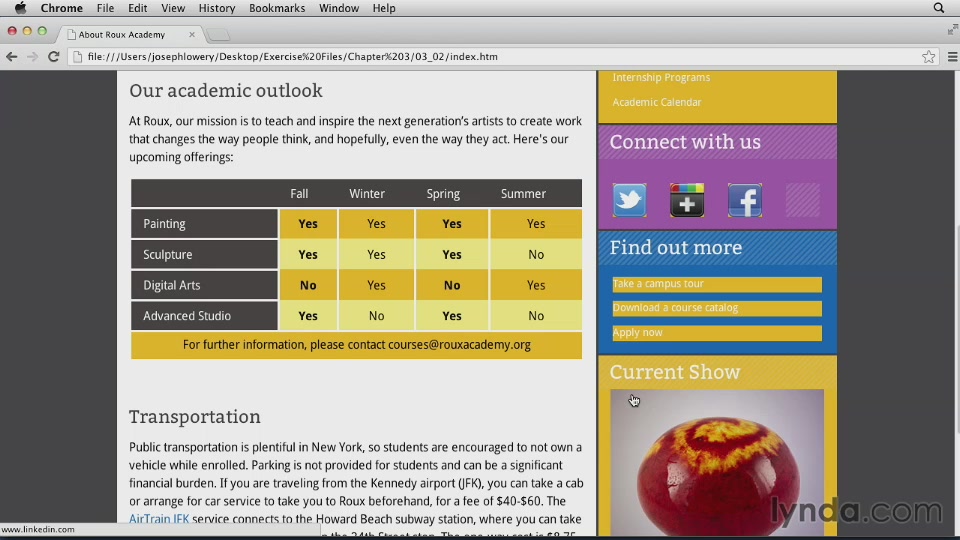Open the Google Plus social icon
This screenshot has width=960, height=540.
point(687,200)
